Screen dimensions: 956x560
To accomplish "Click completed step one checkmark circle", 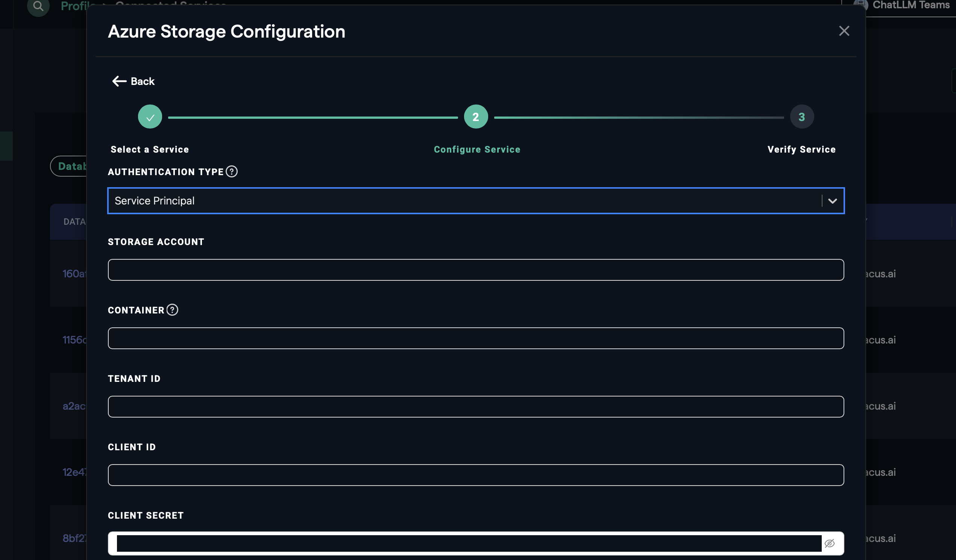I will 150,117.
